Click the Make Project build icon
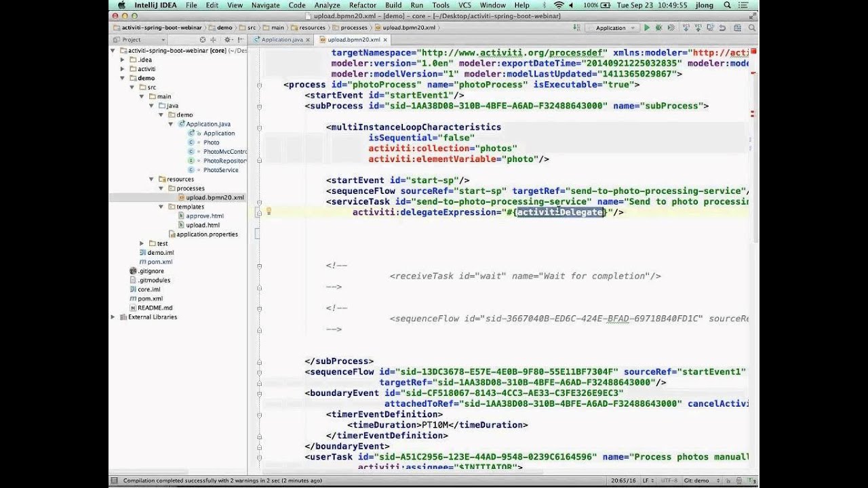The width and height of the screenshot is (868, 488). click(578, 28)
